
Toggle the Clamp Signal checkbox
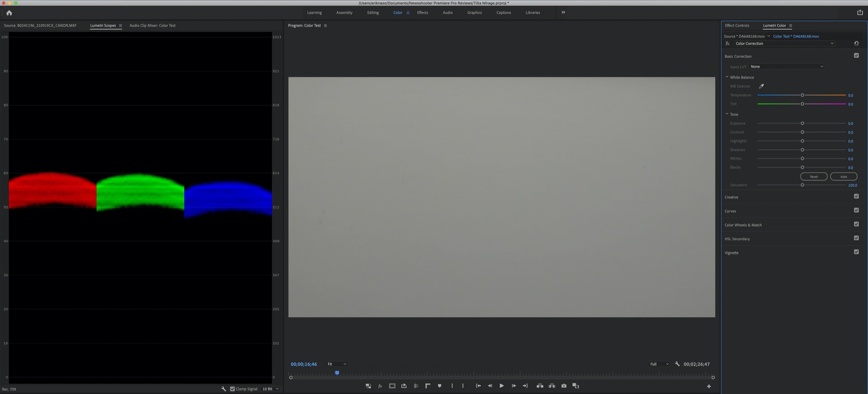(x=232, y=389)
